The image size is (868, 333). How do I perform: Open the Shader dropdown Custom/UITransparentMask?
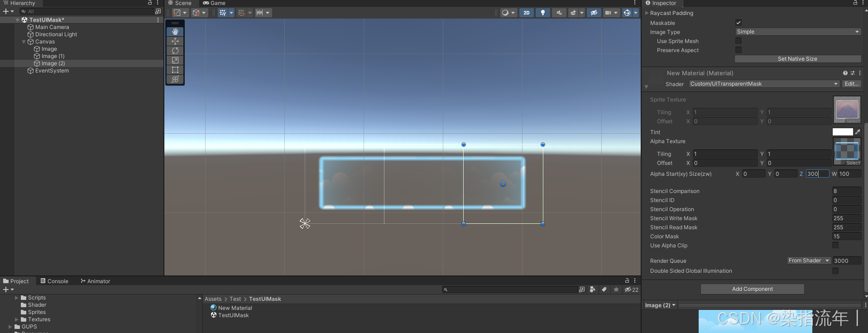coord(764,84)
